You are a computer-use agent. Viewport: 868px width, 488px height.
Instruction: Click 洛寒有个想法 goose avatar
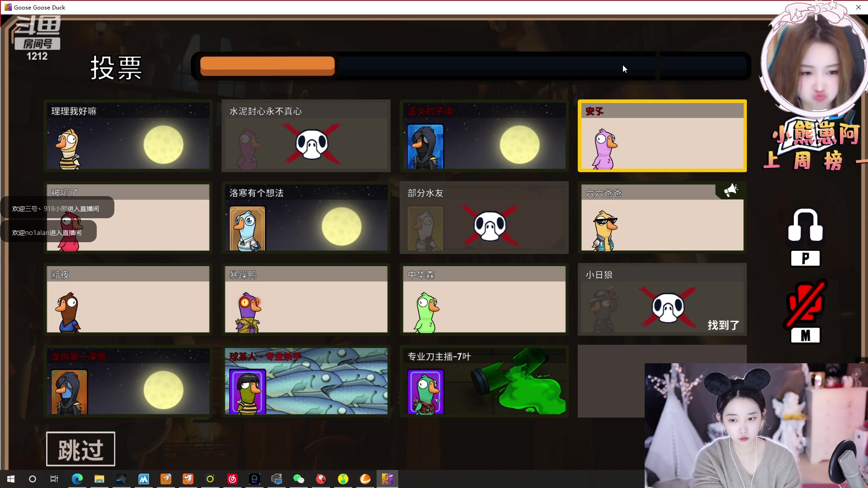[247, 228]
